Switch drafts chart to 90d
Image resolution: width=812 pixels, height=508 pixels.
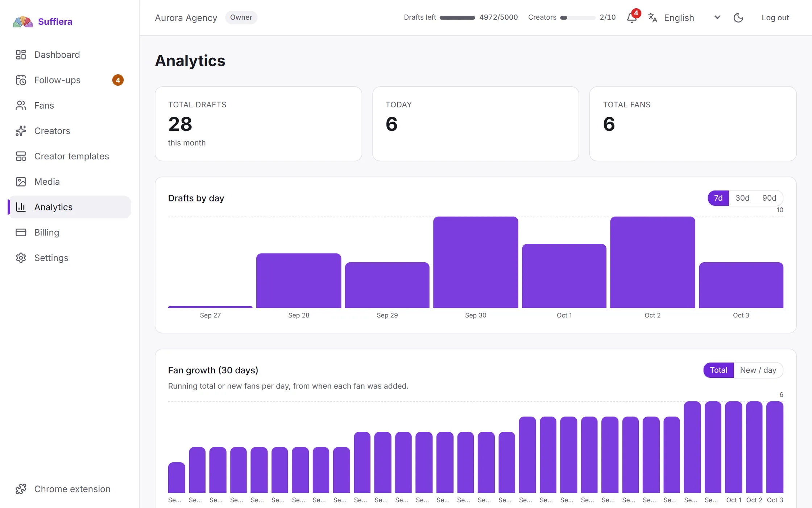769,198
